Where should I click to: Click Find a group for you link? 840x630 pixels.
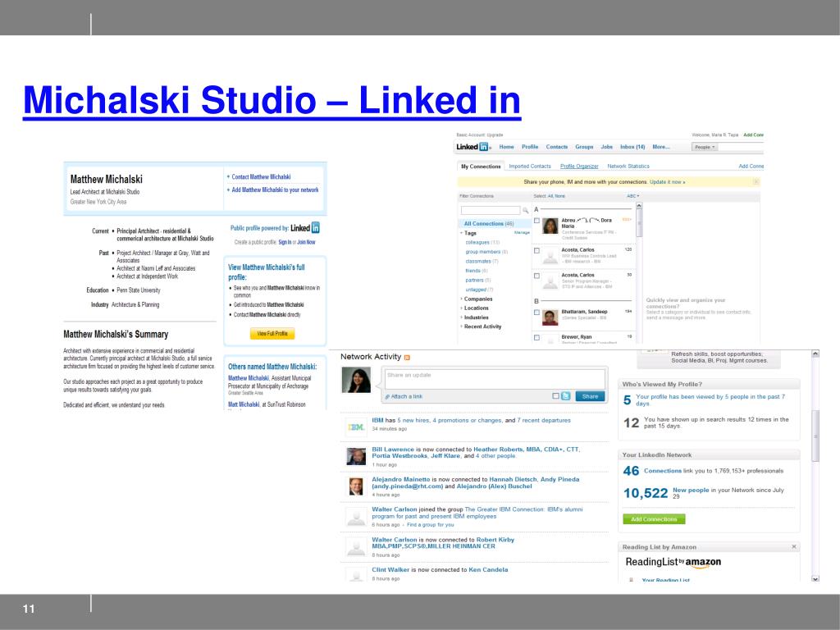point(430,525)
